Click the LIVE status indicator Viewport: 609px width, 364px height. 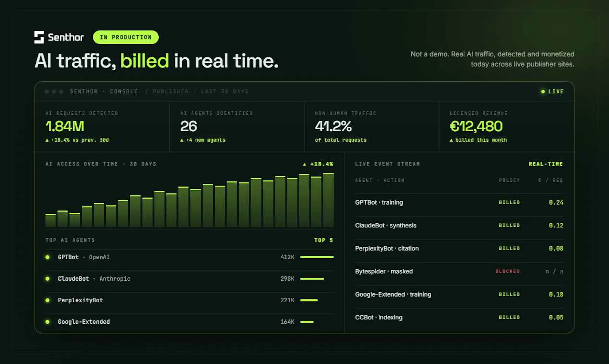(552, 92)
